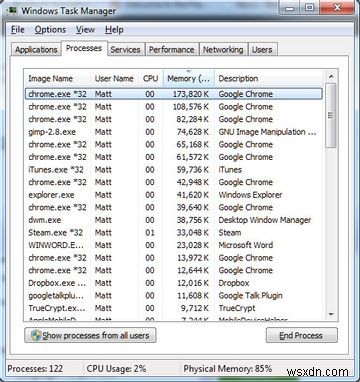Viewport: 360px width, 382px height.
Task: Select the chrome.exe row using 42,948 K
Action: pos(174,182)
